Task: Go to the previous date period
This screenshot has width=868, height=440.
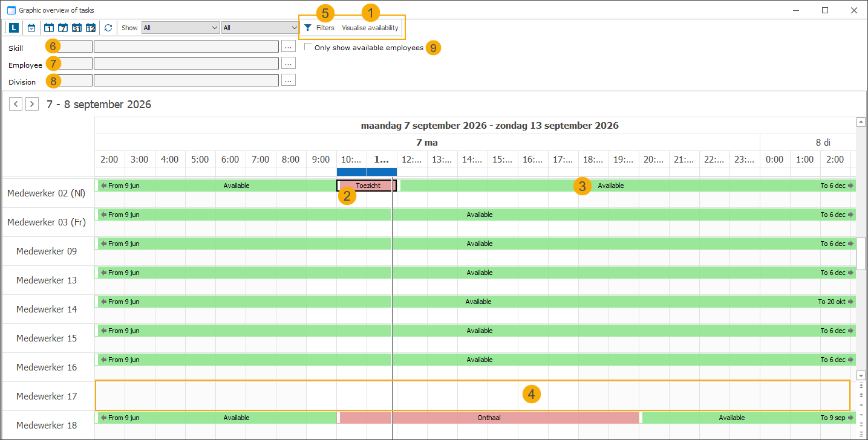Action: [x=16, y=104]
